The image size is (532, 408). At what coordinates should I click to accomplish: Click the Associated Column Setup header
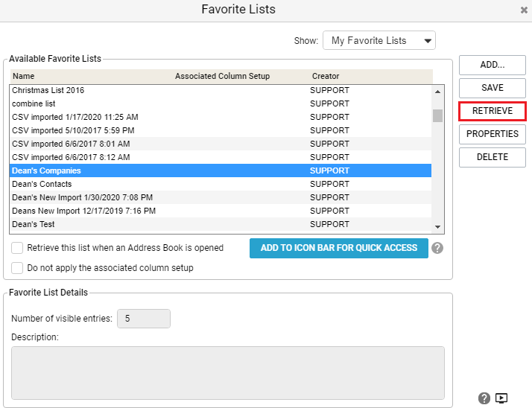coord(222,76)
